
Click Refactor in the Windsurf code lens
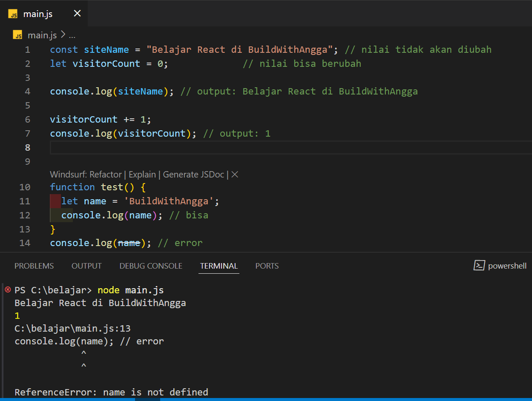105,174
